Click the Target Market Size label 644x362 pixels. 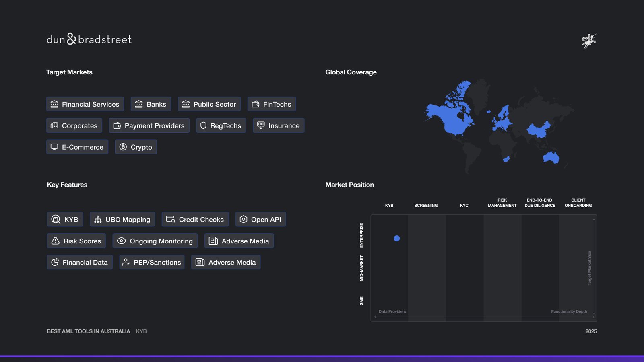click(x=590, y=268)
